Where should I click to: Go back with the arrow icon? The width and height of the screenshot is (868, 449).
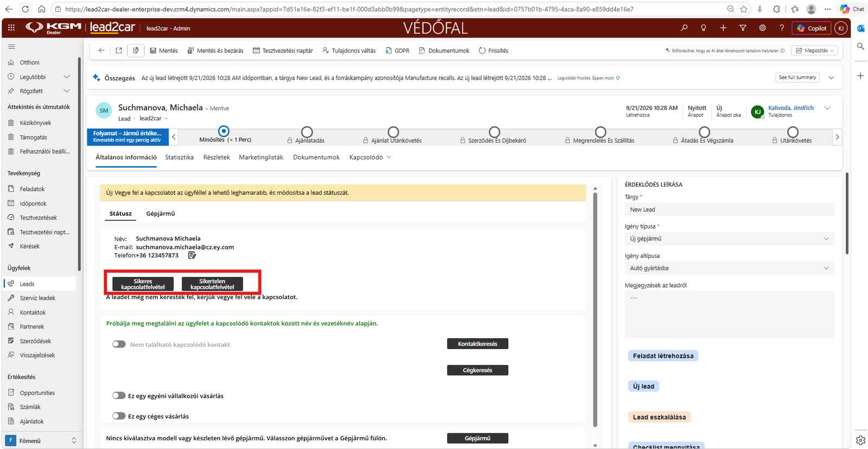(x=101, y=50)
